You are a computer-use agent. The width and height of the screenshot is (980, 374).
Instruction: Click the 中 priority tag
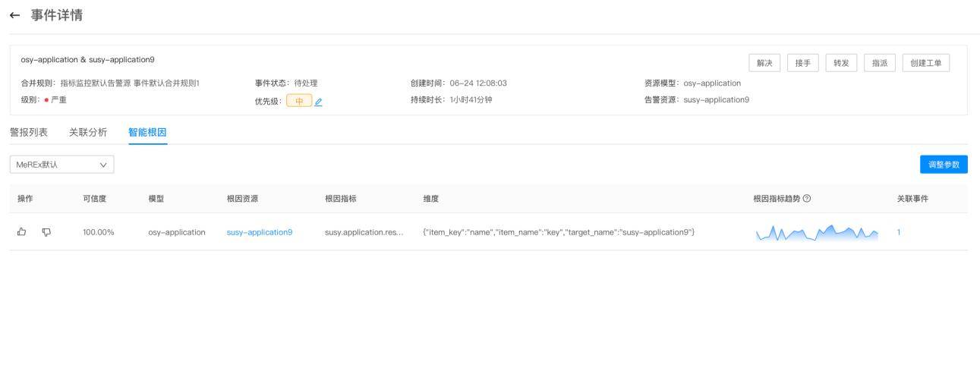tap(299, 102)
